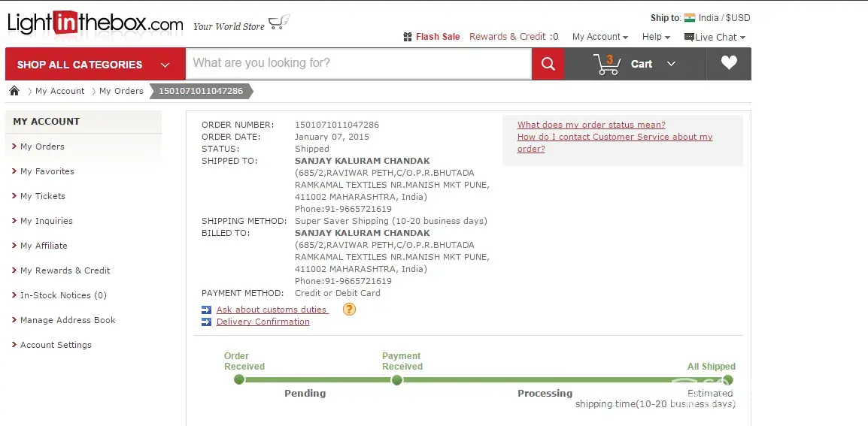Click the 'Shipped' status value

pyautogui.click(x=311, y=149)
